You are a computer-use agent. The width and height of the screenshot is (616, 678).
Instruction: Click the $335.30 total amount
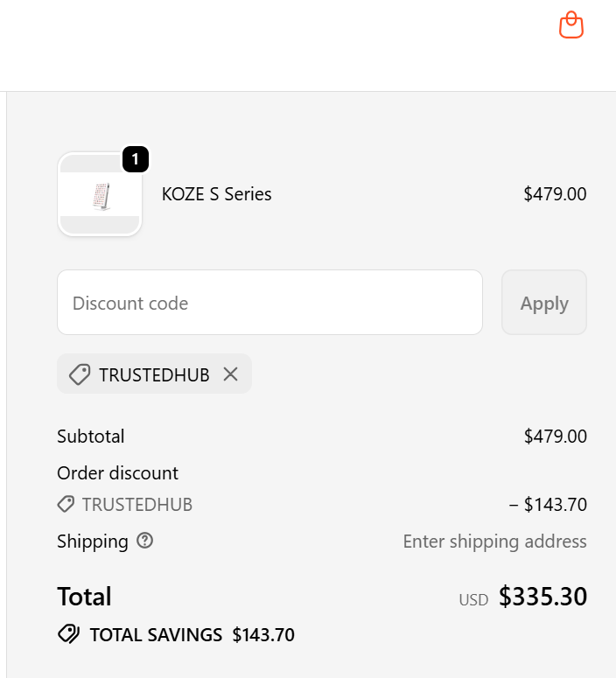pyautogui.click(x=542, y=597)
